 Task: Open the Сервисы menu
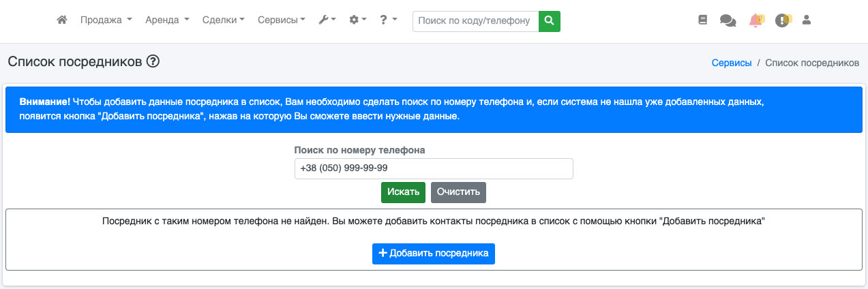coord(282,20)
